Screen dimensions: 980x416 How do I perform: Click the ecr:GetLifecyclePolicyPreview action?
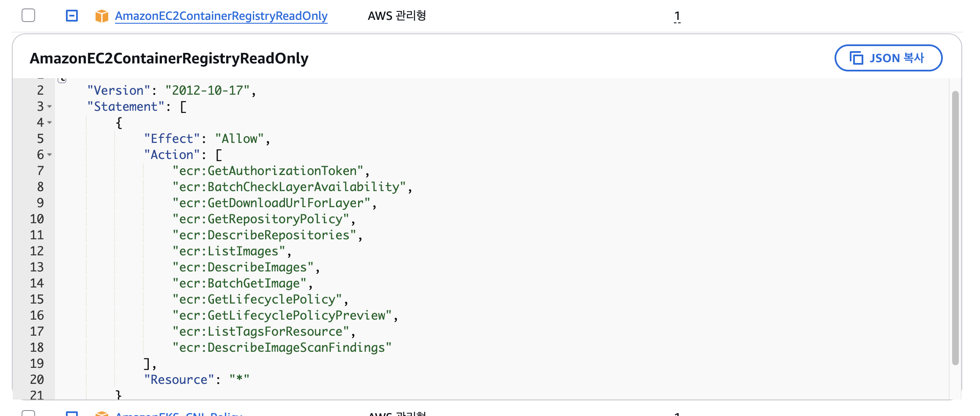point(282,315)
